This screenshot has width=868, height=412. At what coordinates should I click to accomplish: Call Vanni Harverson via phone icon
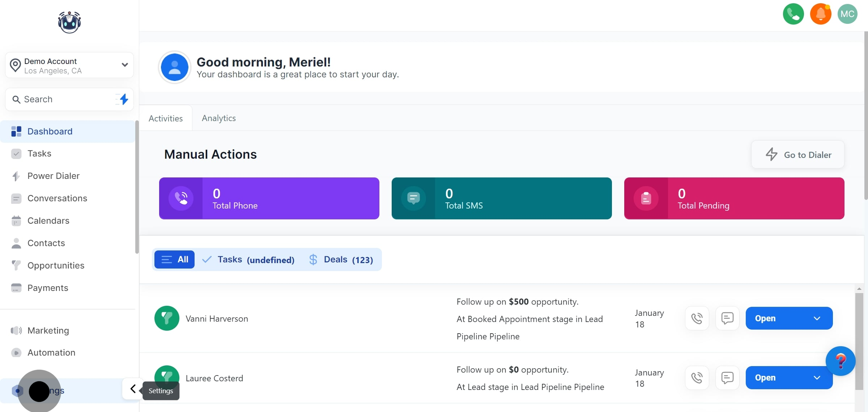(697, 318)
